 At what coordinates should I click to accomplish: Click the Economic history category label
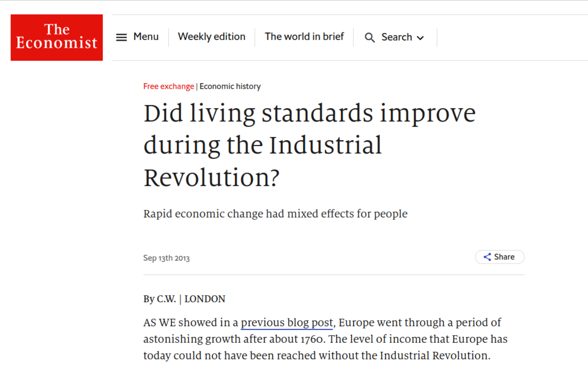pyautogui.click(x=230, y=86)
